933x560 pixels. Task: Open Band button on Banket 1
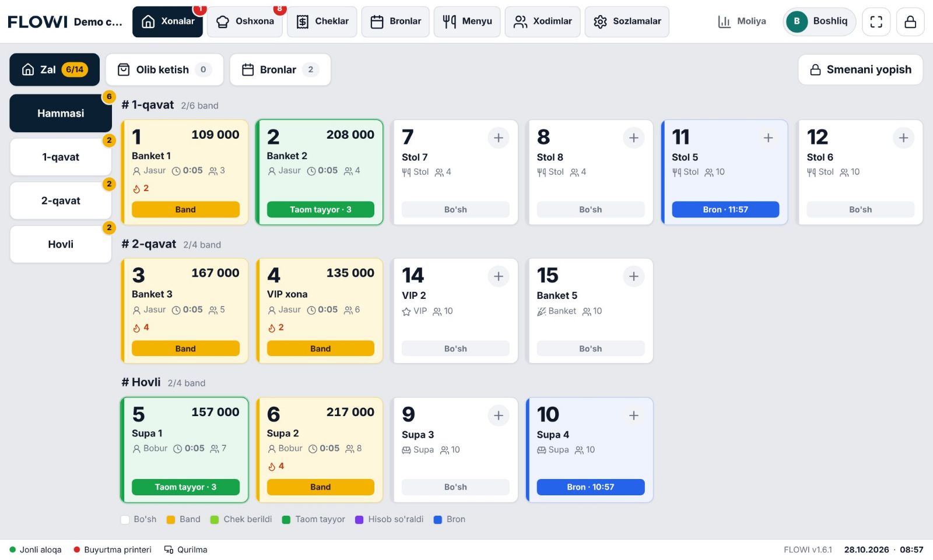point(185,210)
